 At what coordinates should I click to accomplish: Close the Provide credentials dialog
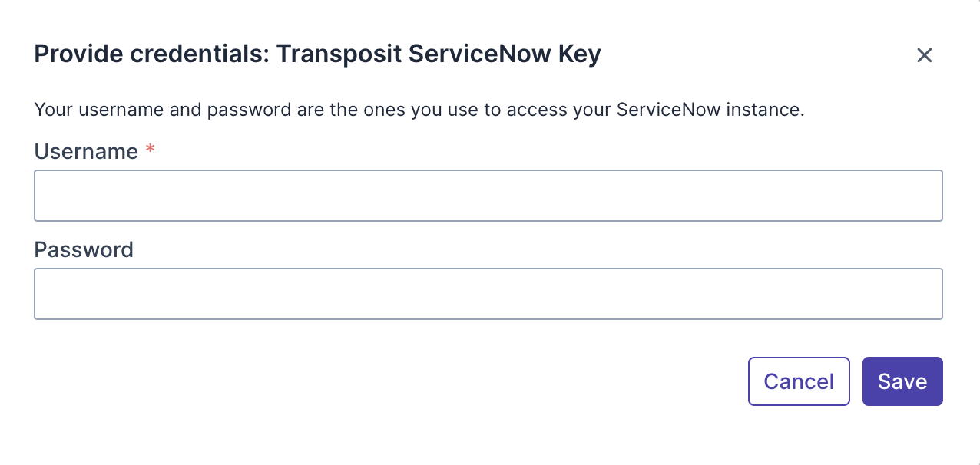coord(924,55)
